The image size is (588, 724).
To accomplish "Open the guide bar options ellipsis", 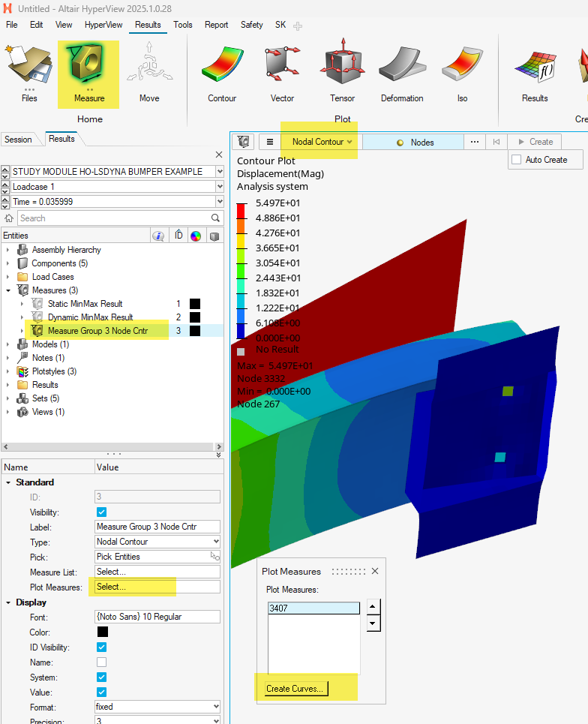I will click(x=475, y=142).
